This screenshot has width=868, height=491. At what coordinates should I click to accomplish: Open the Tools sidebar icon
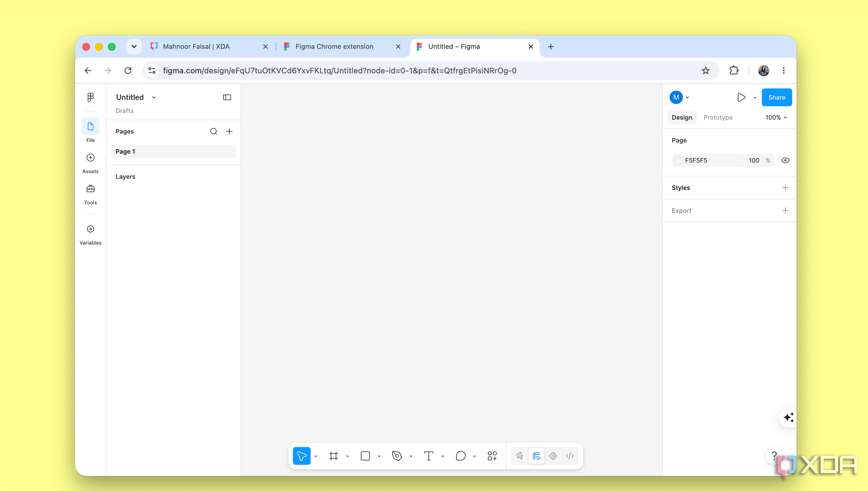[x=90, y=189]
